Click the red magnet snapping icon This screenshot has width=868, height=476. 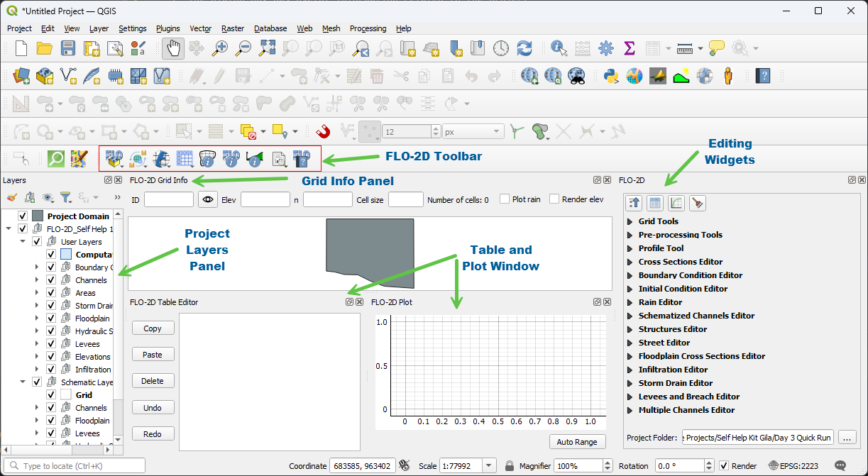click(323, 131)
